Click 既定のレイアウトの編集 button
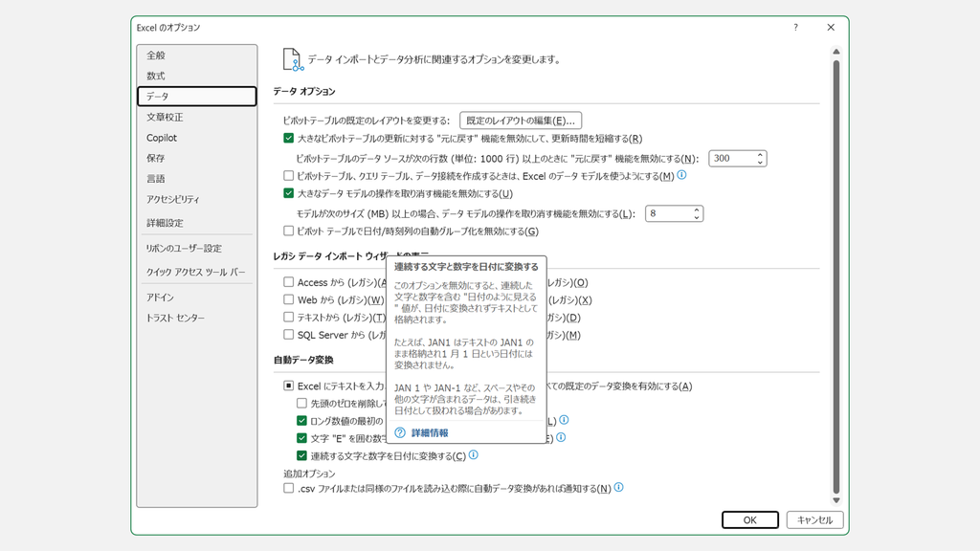 521,121
